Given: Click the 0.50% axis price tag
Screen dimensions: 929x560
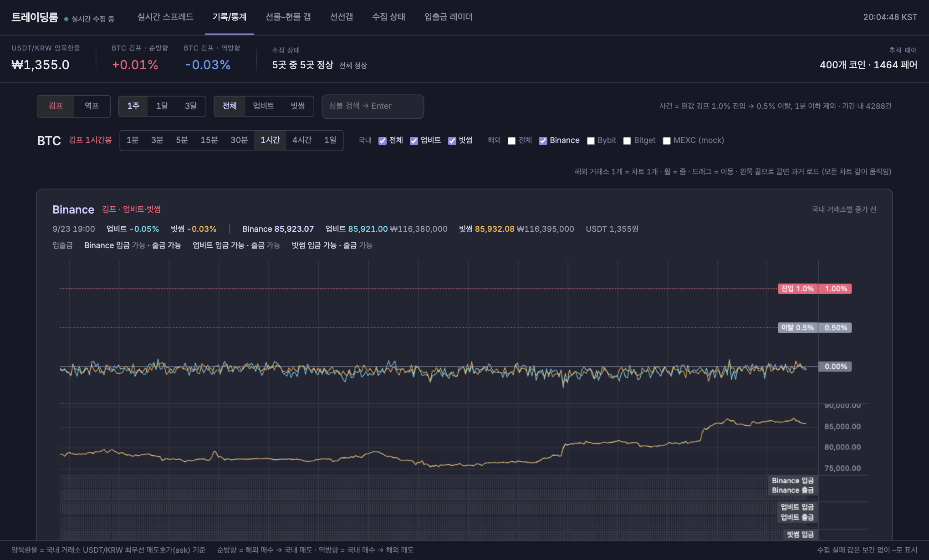Looking at the screenshot, I should click(836, 327).
